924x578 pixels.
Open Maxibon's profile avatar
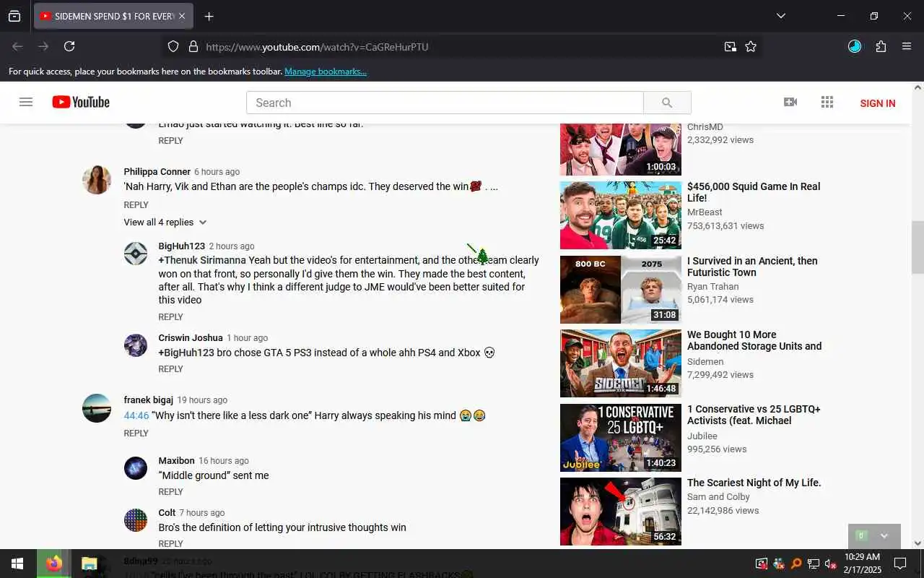click(x=136, y=468)
